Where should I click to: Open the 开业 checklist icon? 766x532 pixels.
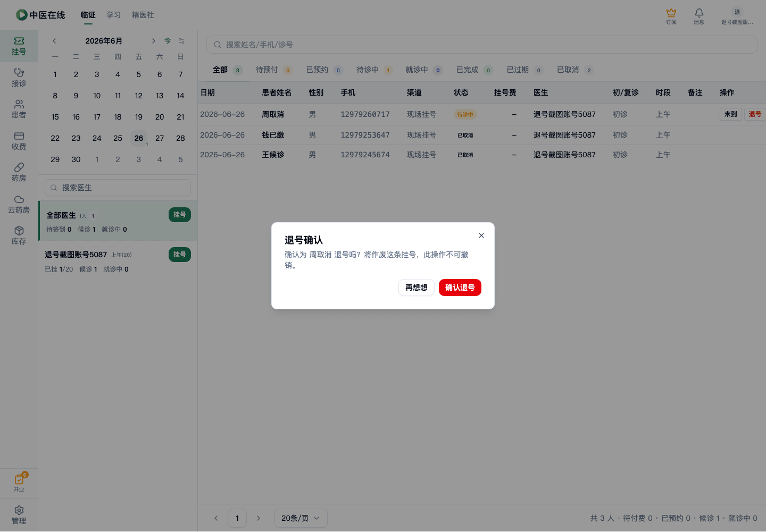[x=19, y=483]
